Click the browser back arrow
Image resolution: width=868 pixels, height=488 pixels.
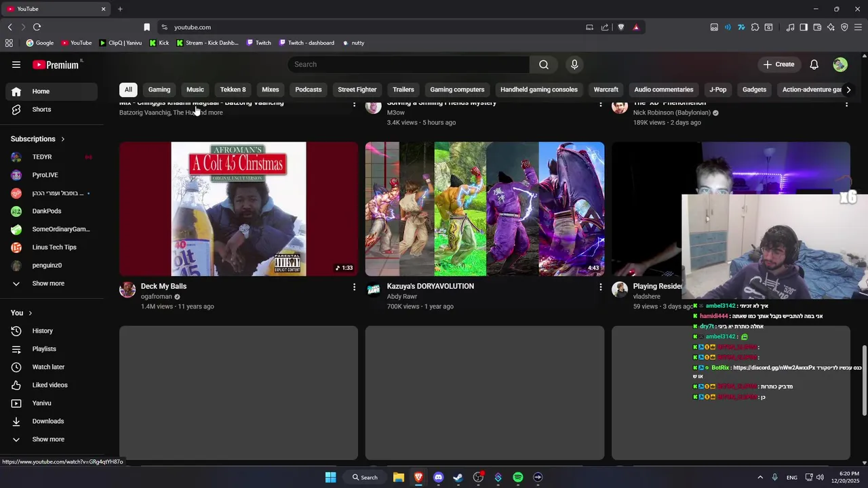pos(9,27)
